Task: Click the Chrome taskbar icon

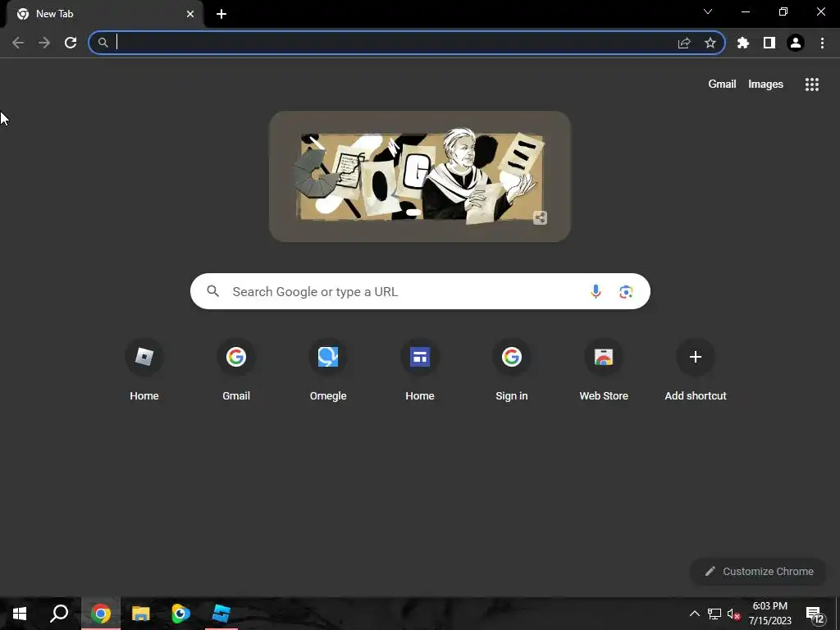Action: pos(101,614)
